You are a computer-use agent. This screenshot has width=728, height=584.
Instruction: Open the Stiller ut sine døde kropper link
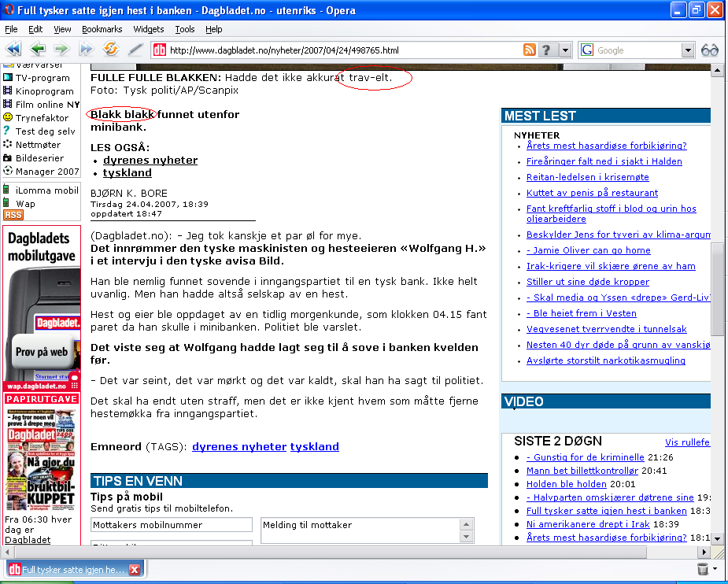tap(588, 282)
